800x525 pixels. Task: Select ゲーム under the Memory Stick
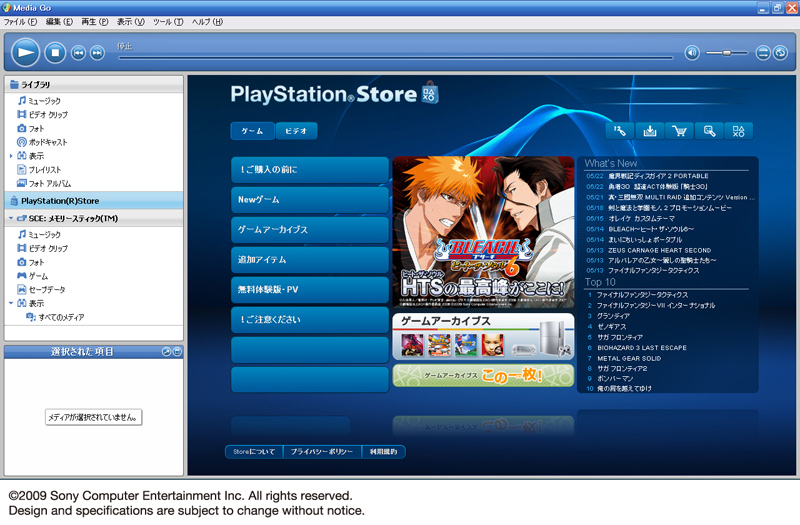tap(33, 276)
